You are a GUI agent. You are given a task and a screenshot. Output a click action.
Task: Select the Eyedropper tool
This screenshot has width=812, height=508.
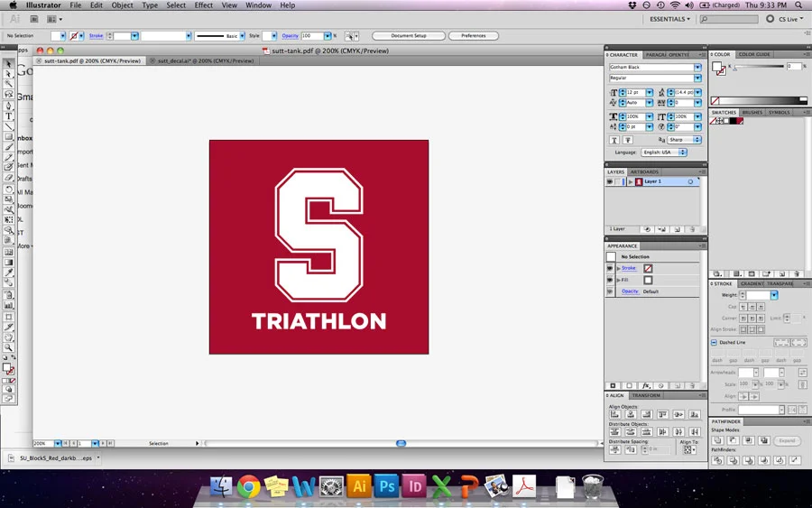point(8,272)
